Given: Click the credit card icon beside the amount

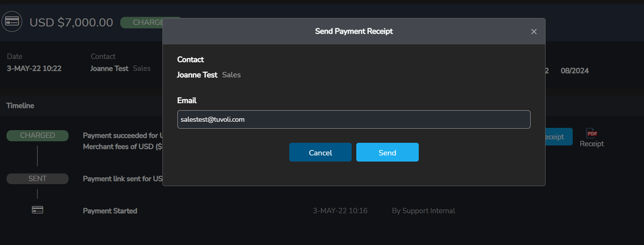Looking at the screenshot, I should click(12, 21).
